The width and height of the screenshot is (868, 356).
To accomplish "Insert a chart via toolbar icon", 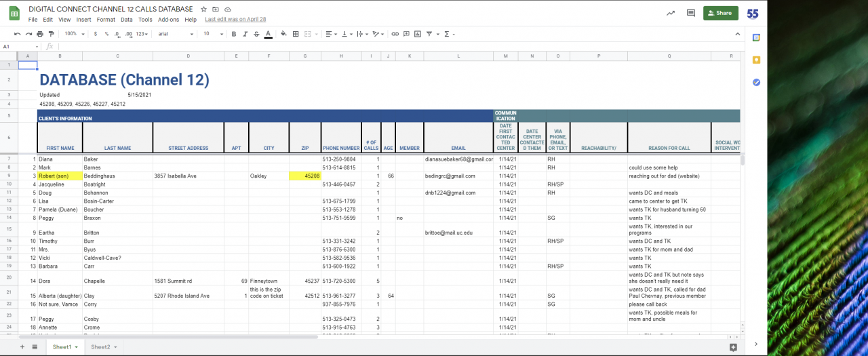I will 418,34.
